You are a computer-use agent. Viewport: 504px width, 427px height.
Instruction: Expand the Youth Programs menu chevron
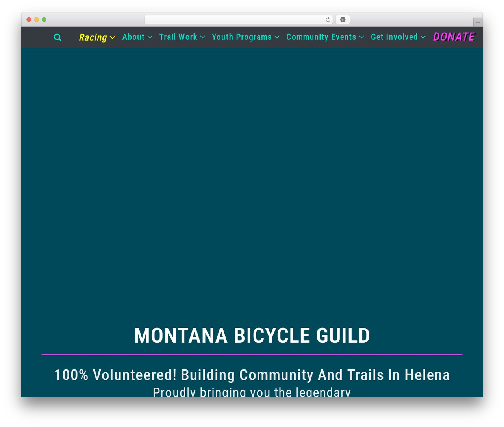click(277, 37)
